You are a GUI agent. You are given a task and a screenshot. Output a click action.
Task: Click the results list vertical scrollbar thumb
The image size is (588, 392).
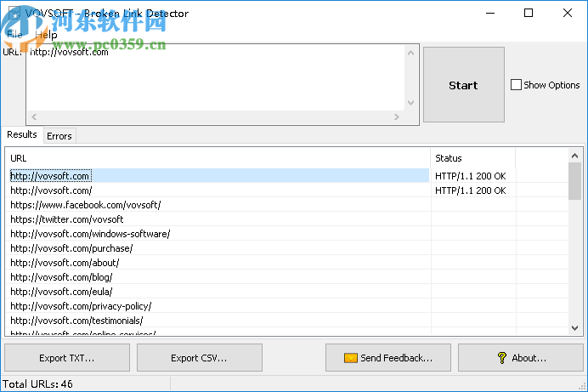pyautogui.click(x=574, y=181)
